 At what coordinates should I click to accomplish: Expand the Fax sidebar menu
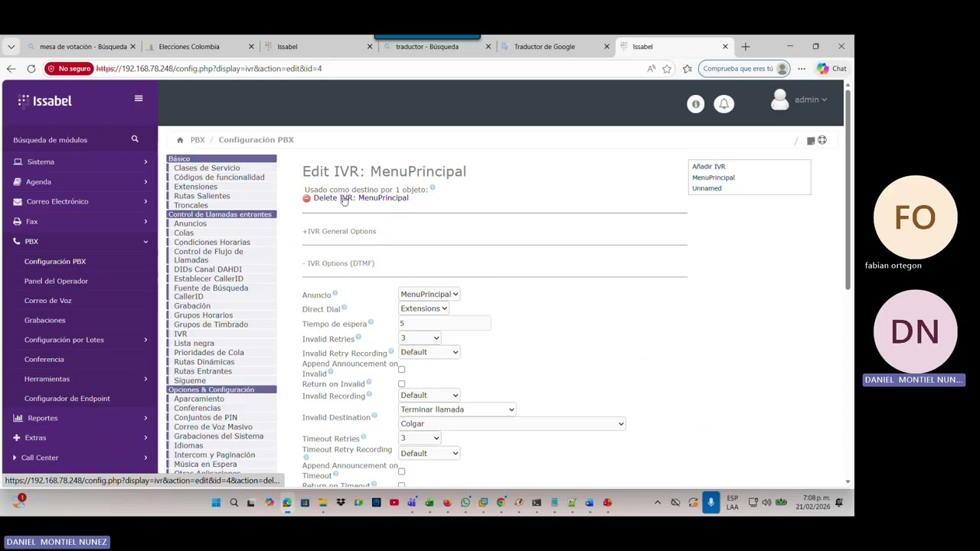(80, 222)
